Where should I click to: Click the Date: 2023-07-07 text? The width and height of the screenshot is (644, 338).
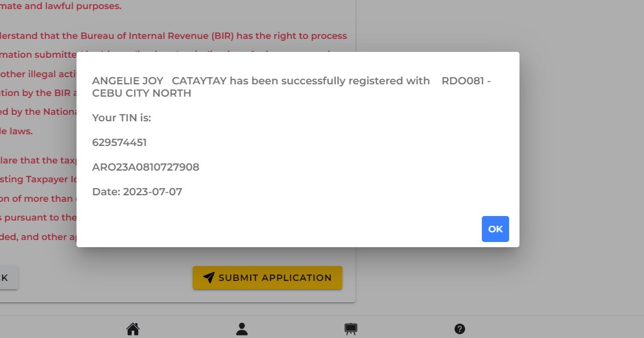click(137, 192)
